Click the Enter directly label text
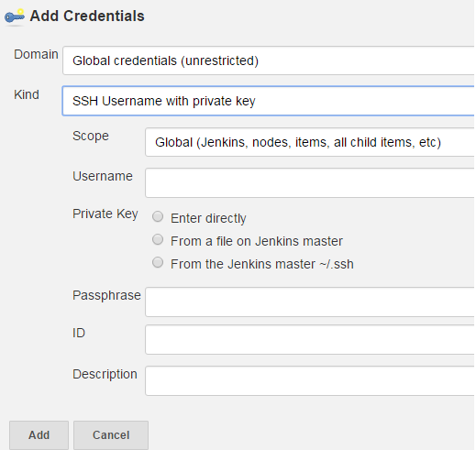This screenshot has width=476, height=450. (x=208, y=218)
